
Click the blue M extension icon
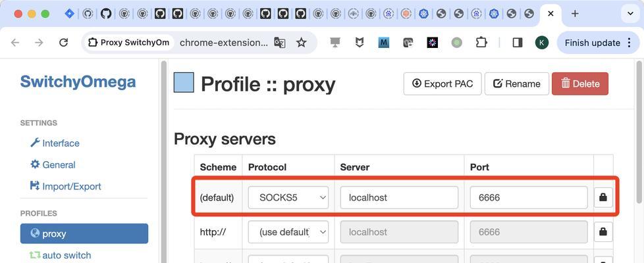pyautogui.click(x=384, y=42)
